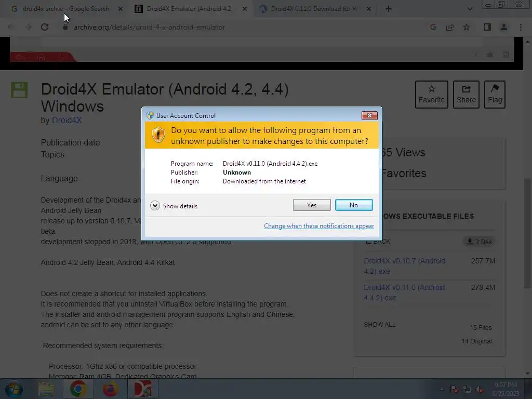Reload the archive.org page
Viewport: 532px width, 399px height.
click(45, 27)
